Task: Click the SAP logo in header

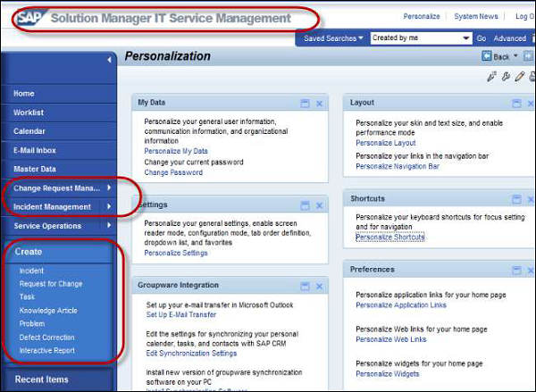Action: coord(31,18)
